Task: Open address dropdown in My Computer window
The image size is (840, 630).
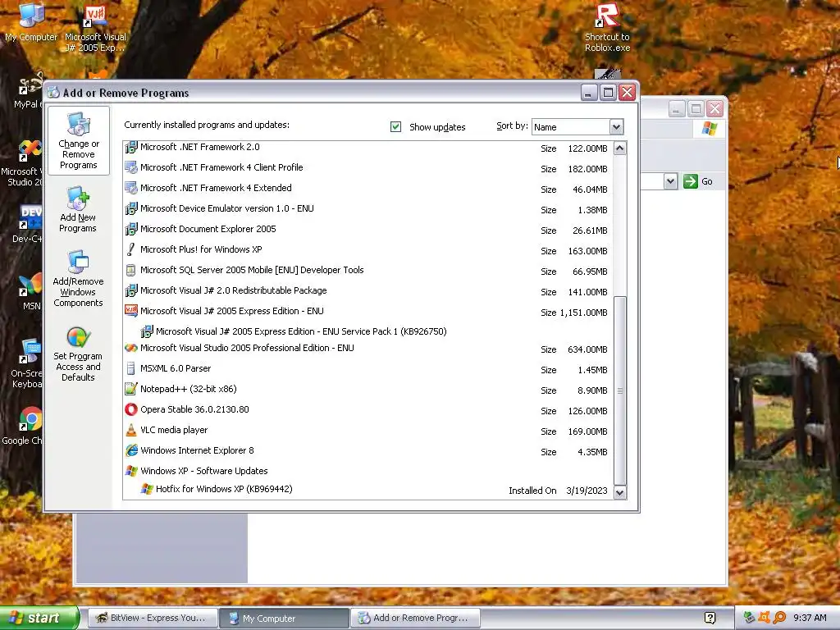Action: click(670, 181)
